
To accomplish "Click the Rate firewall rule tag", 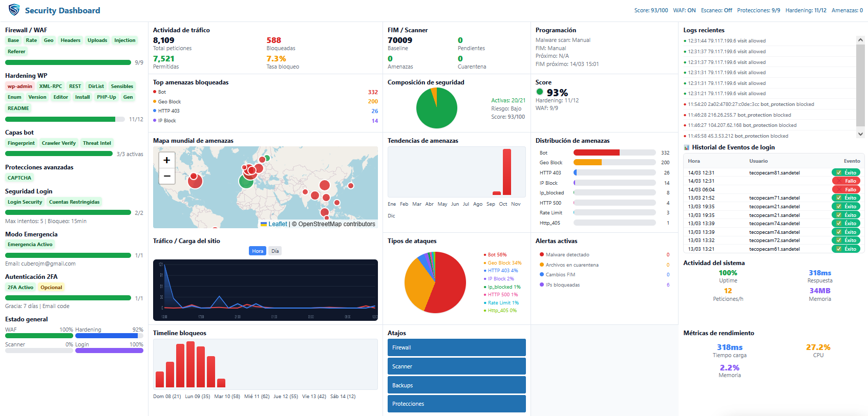I will click(x=31, y=40).
